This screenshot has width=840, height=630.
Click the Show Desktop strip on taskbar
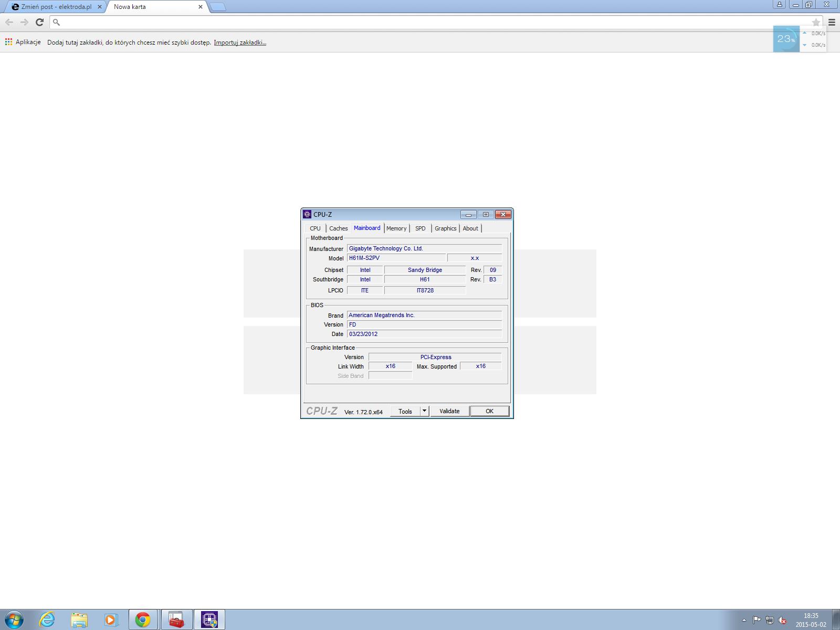pos(836,619)
